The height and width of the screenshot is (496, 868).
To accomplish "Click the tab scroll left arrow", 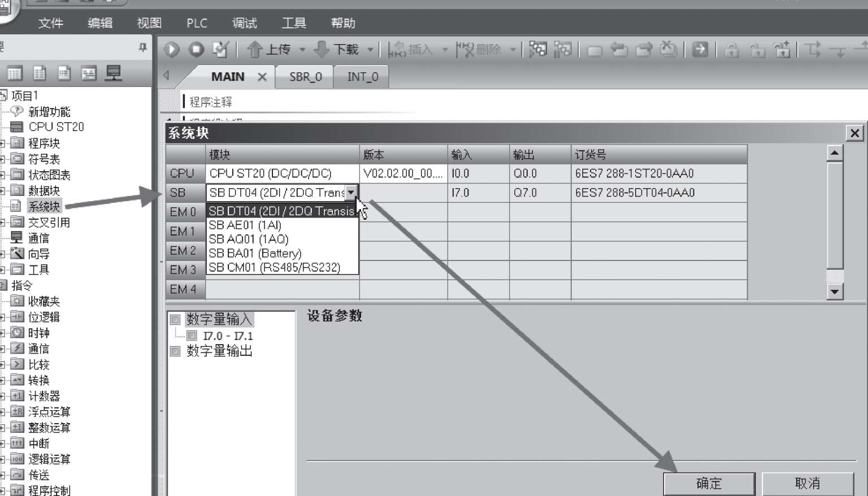I will (166, 75).
